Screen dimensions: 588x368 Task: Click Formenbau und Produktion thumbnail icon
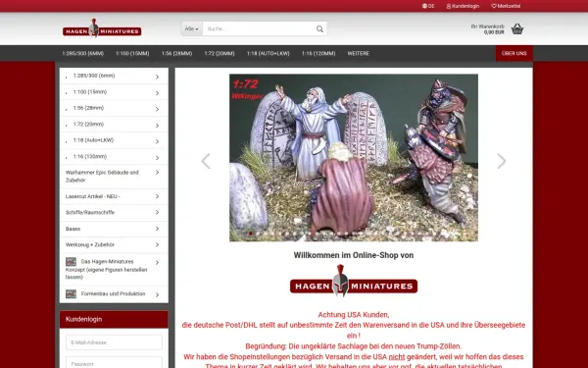coord(71,294)
